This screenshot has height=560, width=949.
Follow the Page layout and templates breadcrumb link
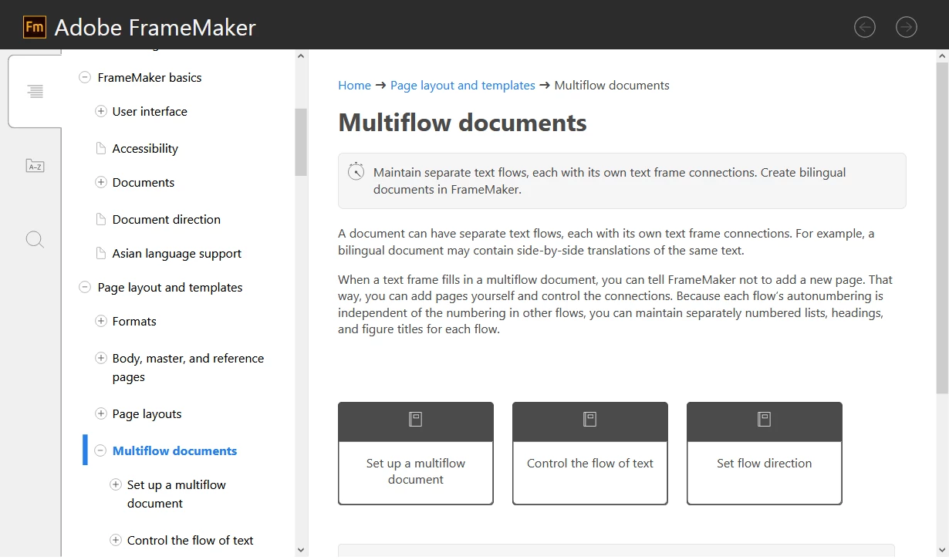click(463, 85)
